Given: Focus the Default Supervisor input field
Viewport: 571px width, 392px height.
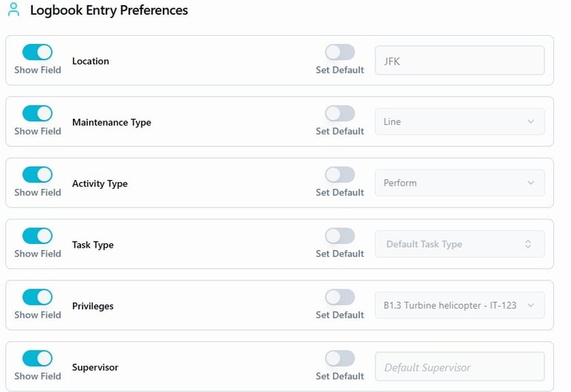Looking at the screenshot, I should (459, 367).
